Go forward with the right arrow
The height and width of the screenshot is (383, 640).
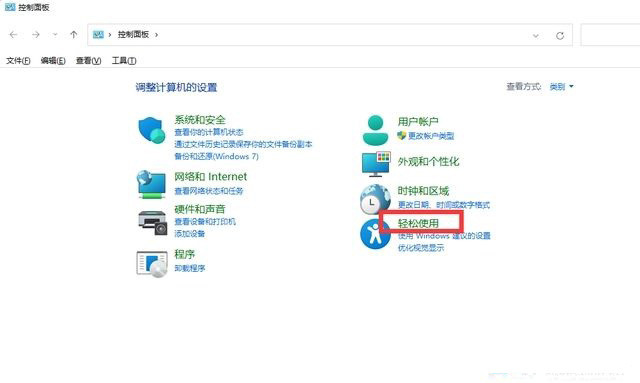point(36,35)
